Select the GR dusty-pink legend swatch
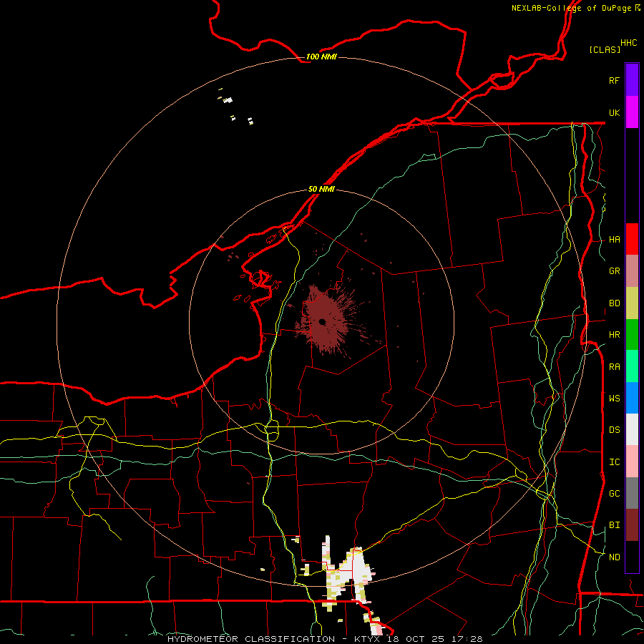Viewport: 644px width, 644px height. click(x=632, y=271)
